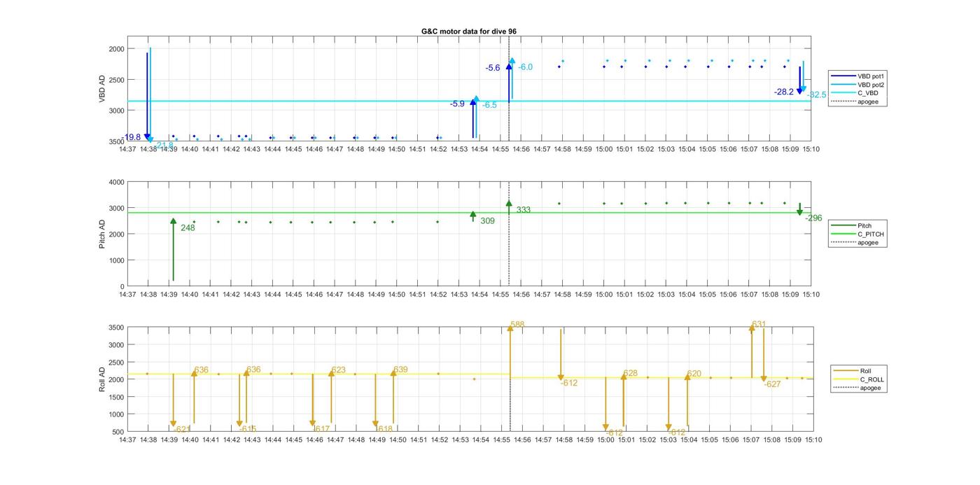The image size is (980, 485).
Task: Click the '-618' roll annotation
Action: (x=384, y=429)
